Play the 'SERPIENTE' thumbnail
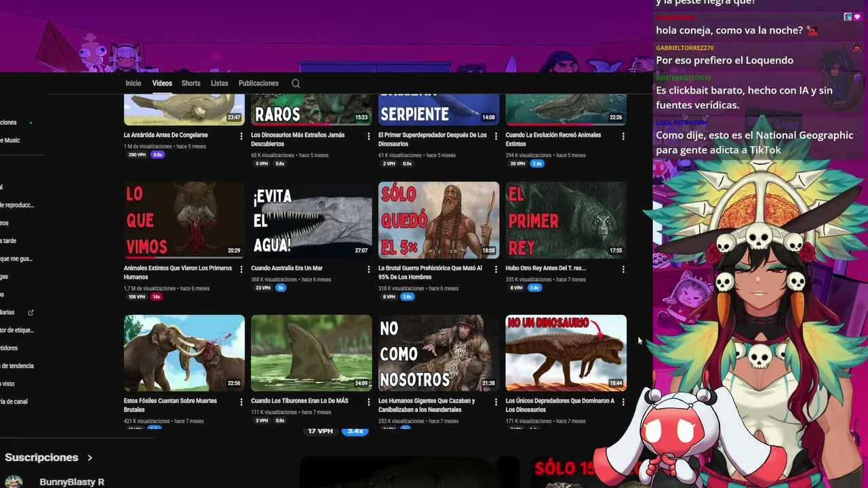Image resolution: width=868 pixels, height=488 pixels. click(x=439, y=110)
